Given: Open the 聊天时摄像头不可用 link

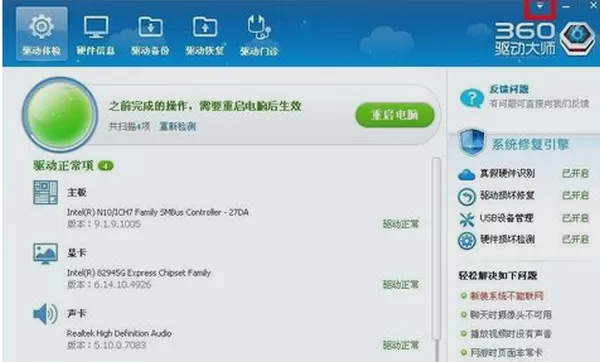Looking at the screenshot, I should point(511,315).
